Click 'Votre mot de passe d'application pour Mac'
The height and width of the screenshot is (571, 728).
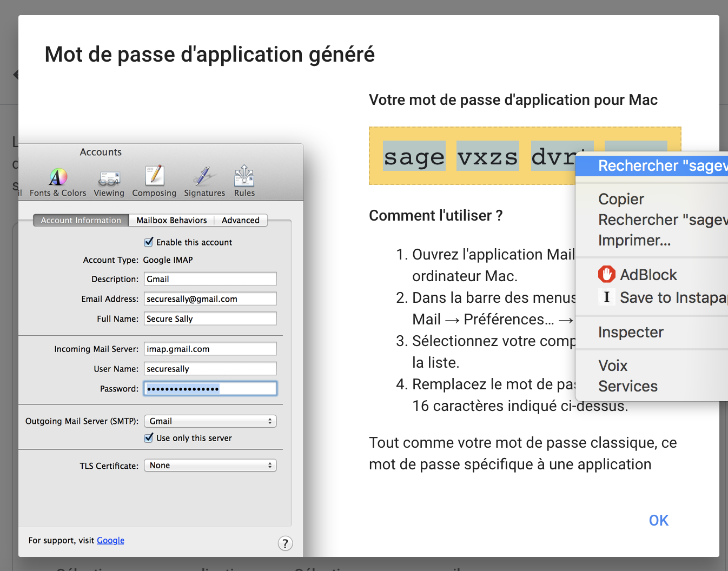(x=513, y=100)
